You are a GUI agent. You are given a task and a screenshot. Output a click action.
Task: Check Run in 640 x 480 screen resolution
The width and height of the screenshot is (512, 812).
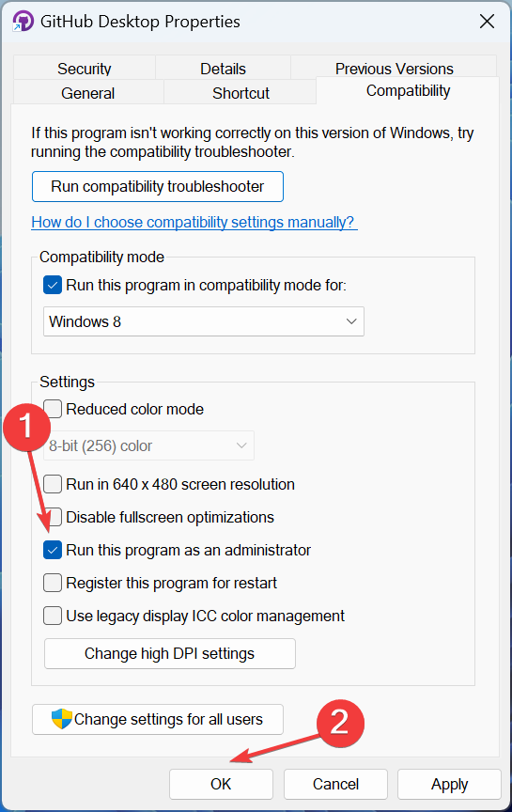point(53,484)
